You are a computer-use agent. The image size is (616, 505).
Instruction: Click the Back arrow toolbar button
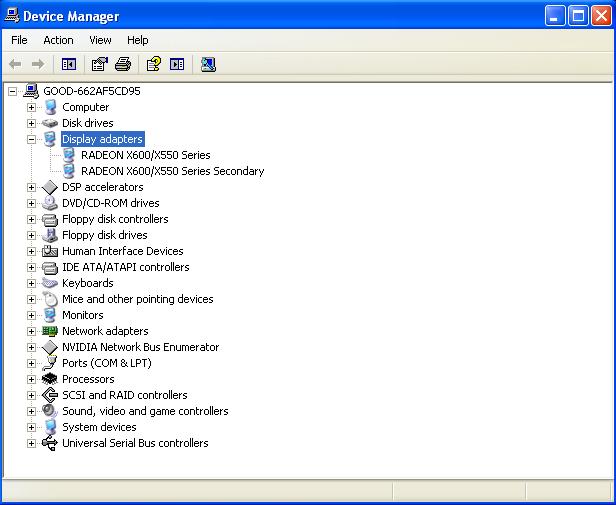click(x=15, y=64)
